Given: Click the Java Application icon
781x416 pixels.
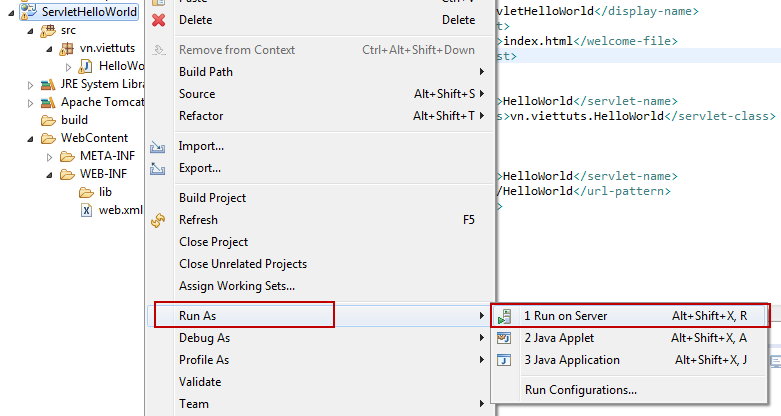Looking at the screenshot, I should (504, 360).
